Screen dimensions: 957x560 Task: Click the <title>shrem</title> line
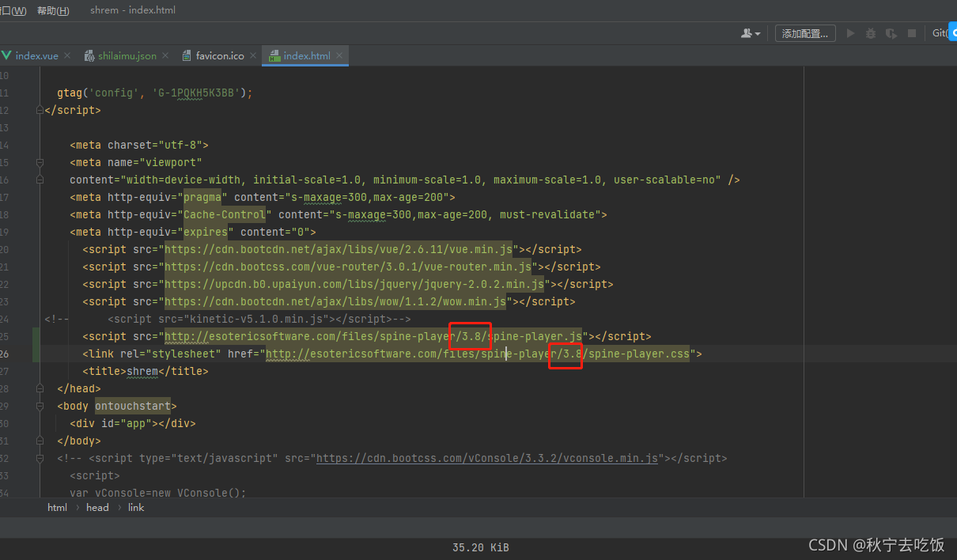coord(146,371)
